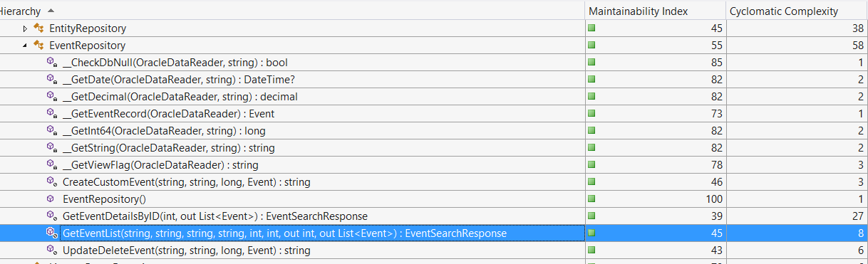The width and height of the screenshot is (868, 264).
Task: Click the EntityRepository class icon
Action: [x=38, y=28]
